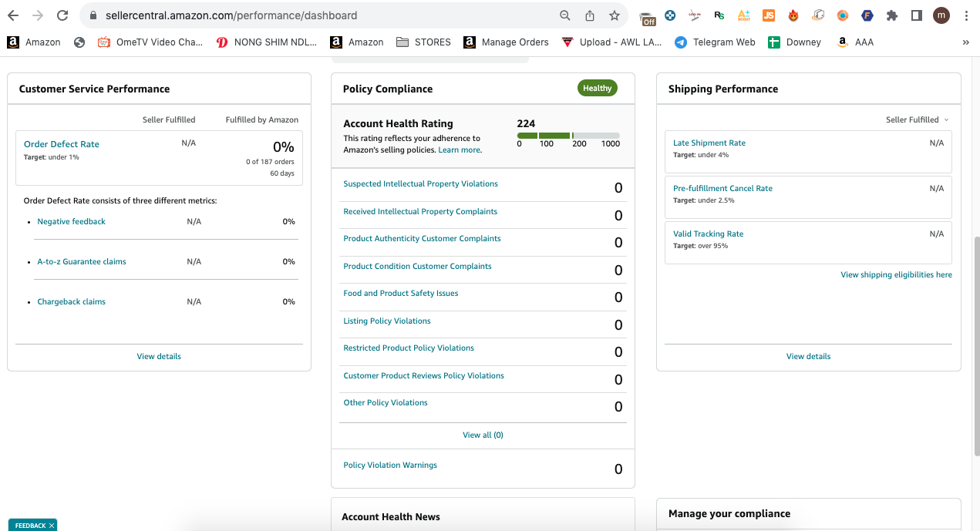Screen dimensions: 980x531
Task: Click the FEEDBACK tab label
Action: pyautogui.click(x=30, y=526)
